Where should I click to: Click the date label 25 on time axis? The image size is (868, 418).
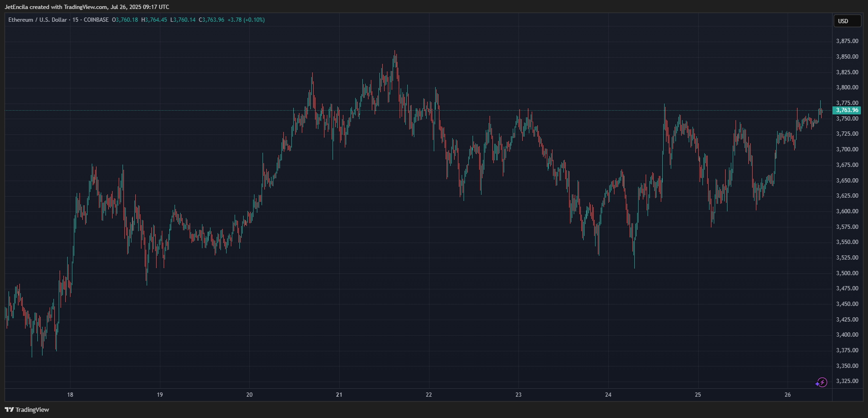click(x=698, y=394)
